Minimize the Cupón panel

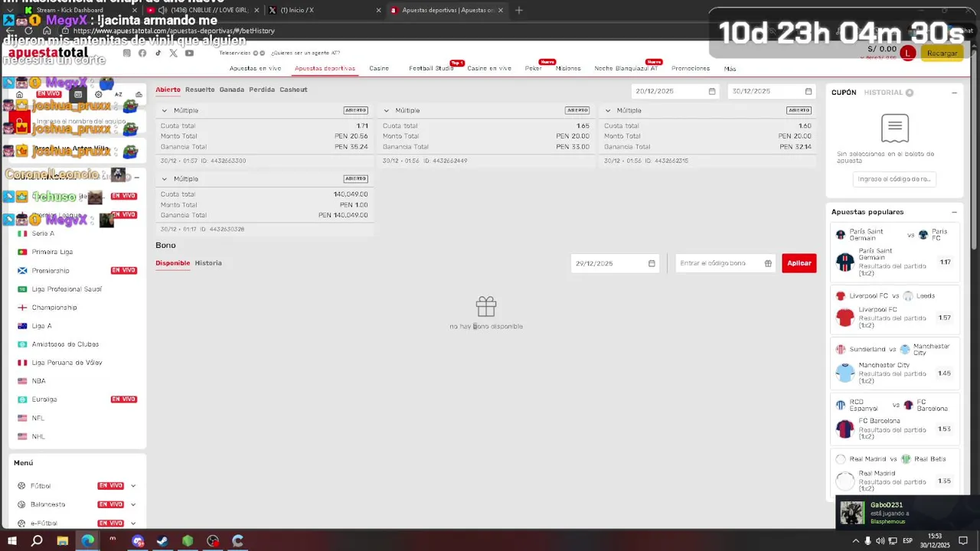pos(954,93)
